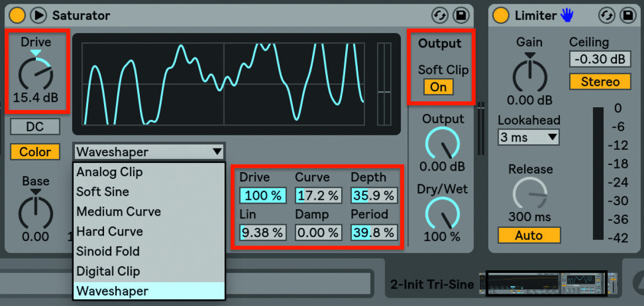Click the 15.4 dB Drive value

[35, 98]
